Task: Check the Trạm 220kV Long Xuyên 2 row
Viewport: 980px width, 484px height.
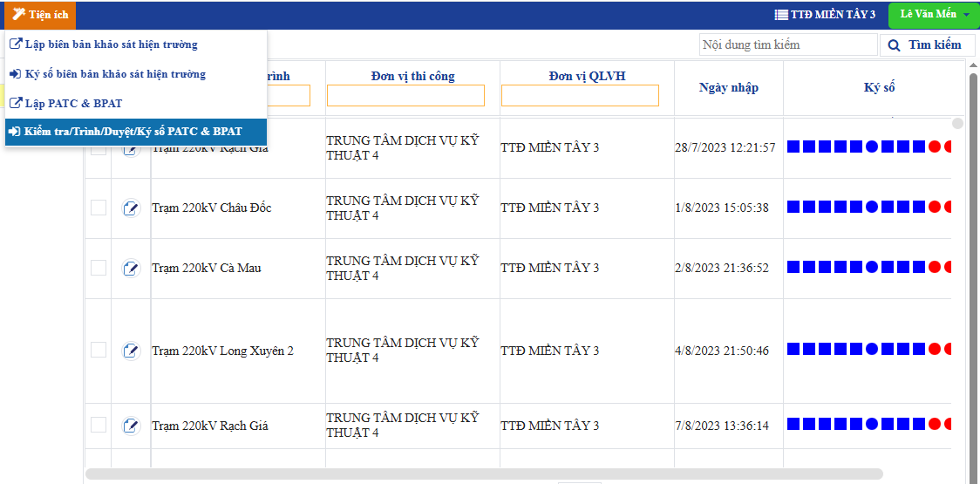Action: pyautogui.click(x=99, y=350)
